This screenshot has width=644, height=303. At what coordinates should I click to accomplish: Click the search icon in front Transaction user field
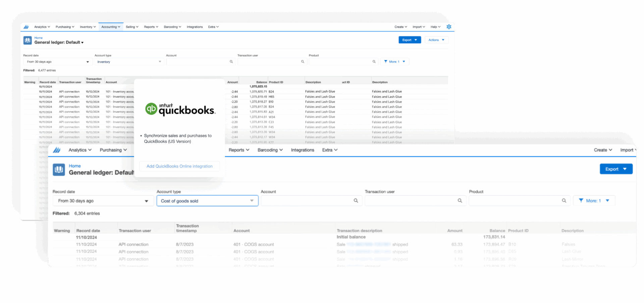click(460, 200)
